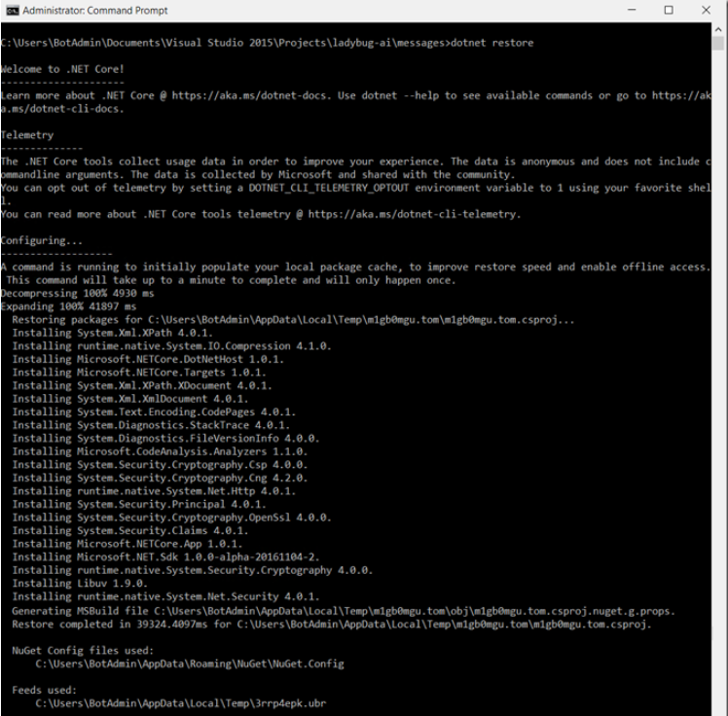728x716 pixels.
Task: Click 'Installing Libuv 1.9.0.' line
Action: (x=80, y=584)
